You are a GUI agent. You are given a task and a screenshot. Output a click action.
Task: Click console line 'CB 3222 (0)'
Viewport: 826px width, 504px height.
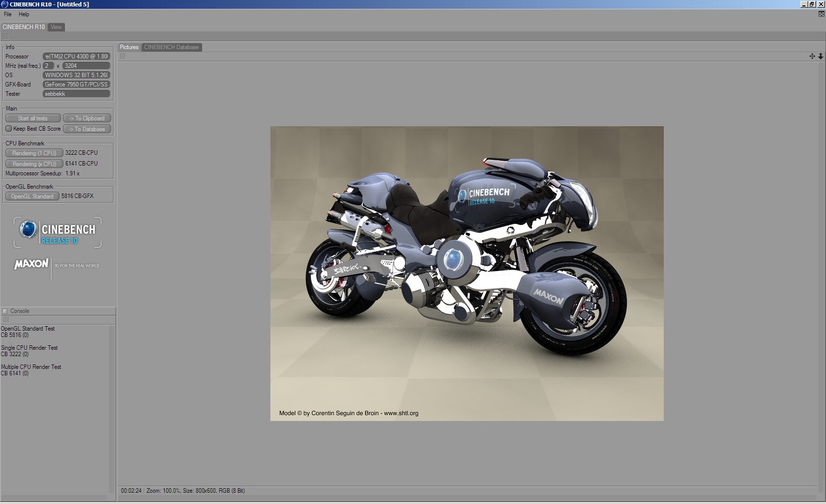15,354
